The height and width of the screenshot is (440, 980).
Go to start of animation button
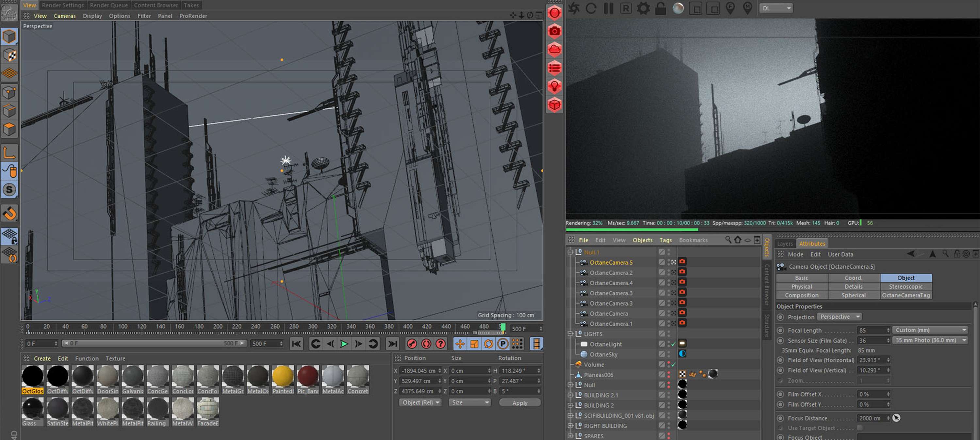point(296,344)
